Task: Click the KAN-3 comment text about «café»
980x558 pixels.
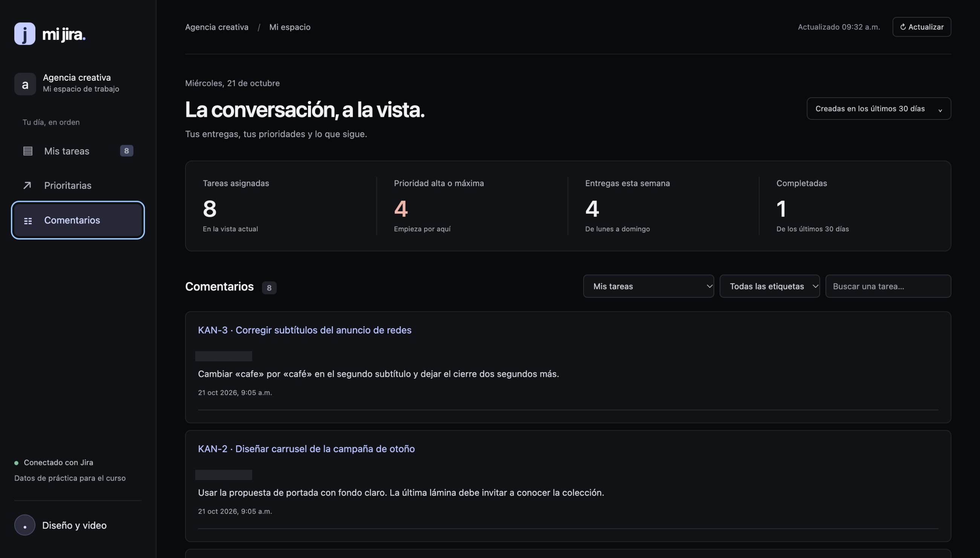Action: [378, 374]
